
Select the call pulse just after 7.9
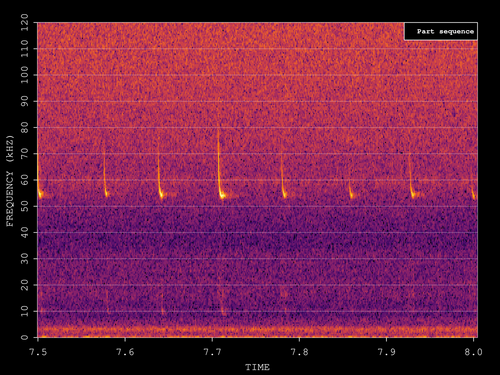click(412, 177)
